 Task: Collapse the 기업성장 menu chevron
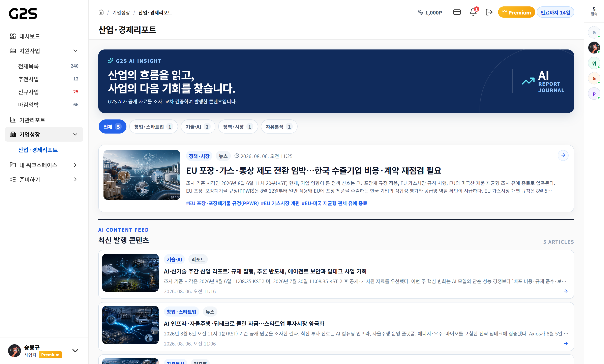point(75,134)
